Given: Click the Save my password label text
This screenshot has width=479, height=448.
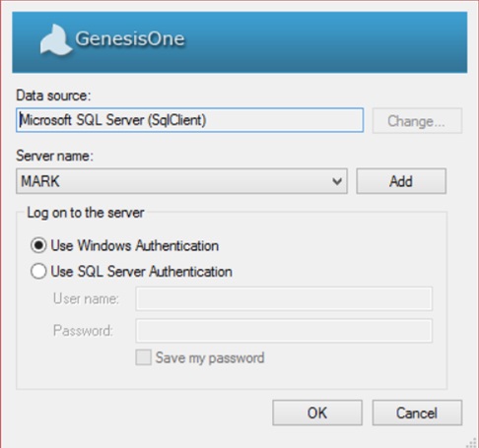Looking at the screenshot, I should (x=210, y=357).
